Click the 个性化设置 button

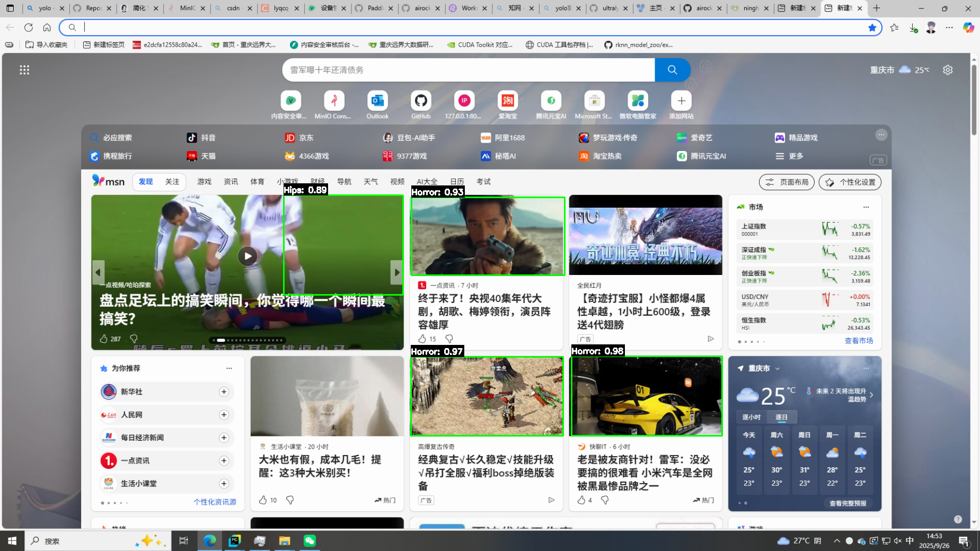coord(850,182)
